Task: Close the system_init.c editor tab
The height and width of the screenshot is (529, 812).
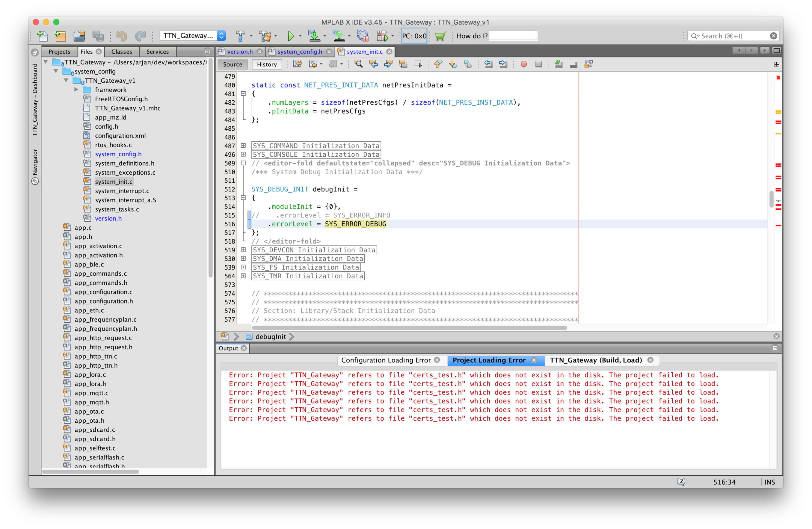Action: 389,52
